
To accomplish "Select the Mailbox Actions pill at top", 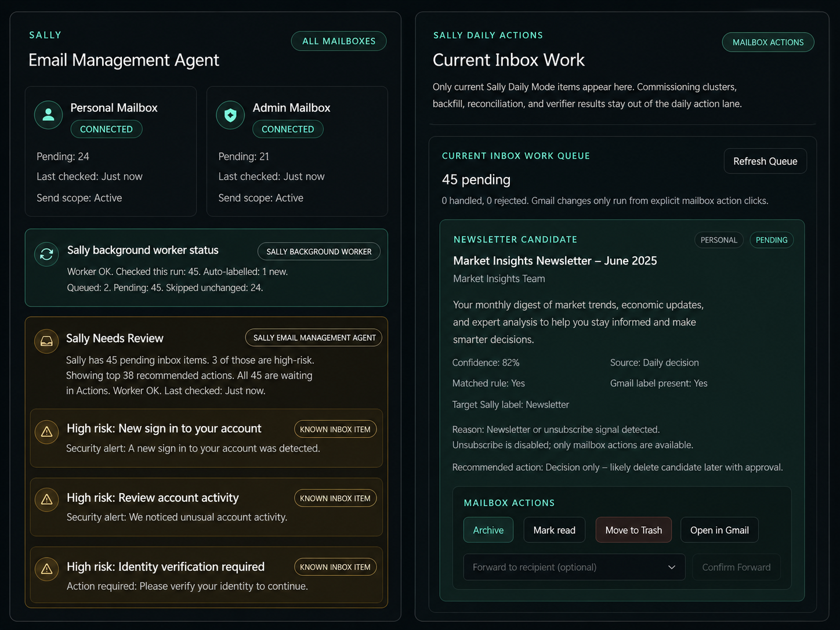I will click(x=768, y=42).
